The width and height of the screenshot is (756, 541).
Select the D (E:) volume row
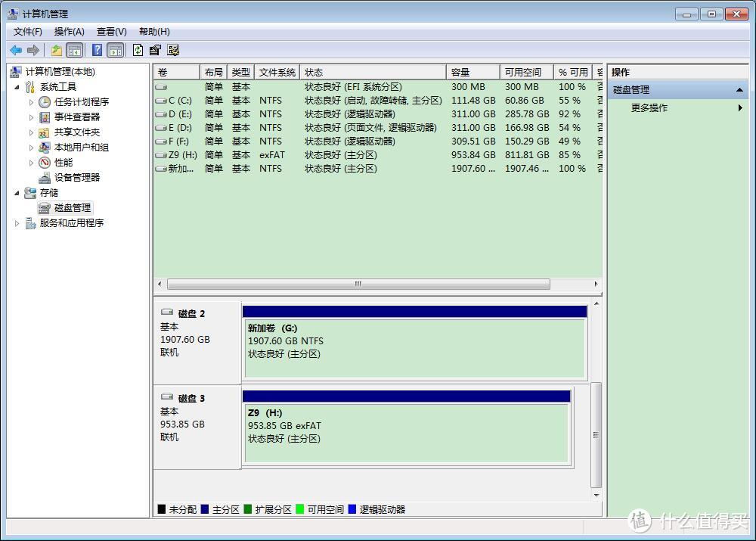pos(378,114)
